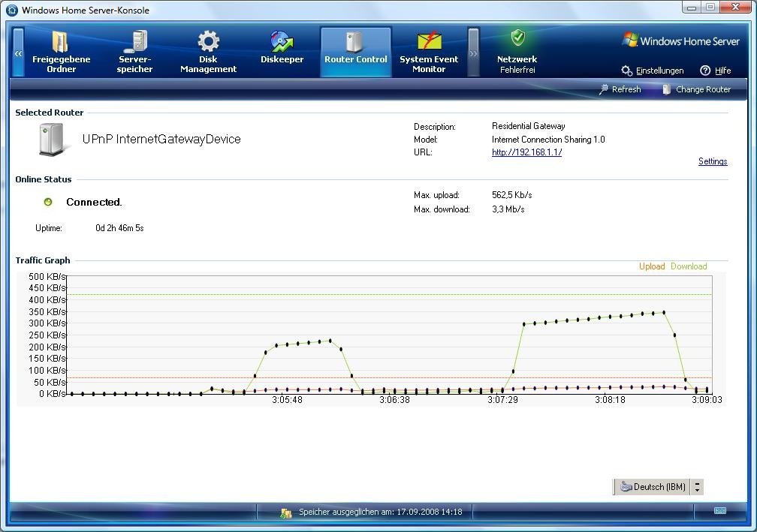
Task: Switch to Disk Management tab
Action: pyautogui.click(x=209, y=52)
